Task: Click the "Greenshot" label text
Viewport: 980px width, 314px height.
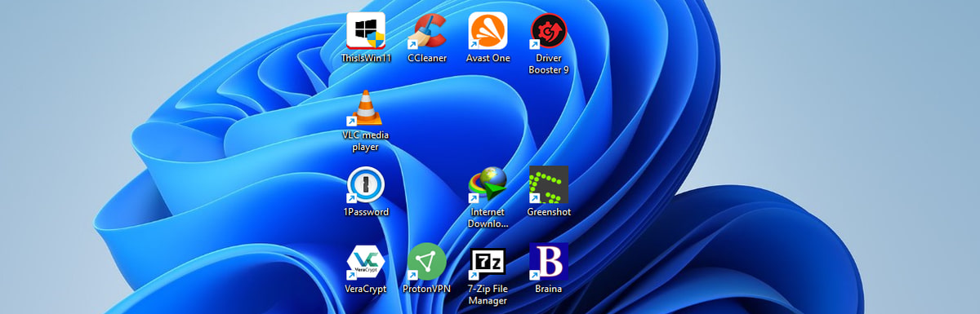Action: 549,212
